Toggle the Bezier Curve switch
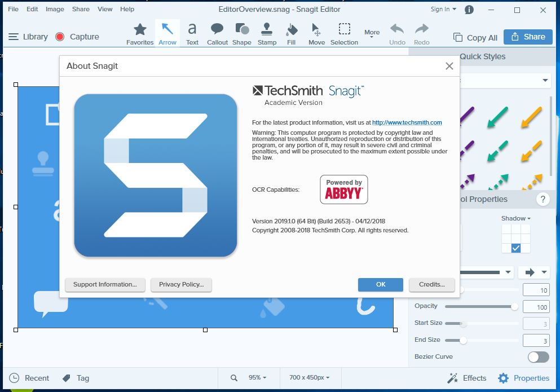Screen dimensions: 560x392 pos(538,356)
